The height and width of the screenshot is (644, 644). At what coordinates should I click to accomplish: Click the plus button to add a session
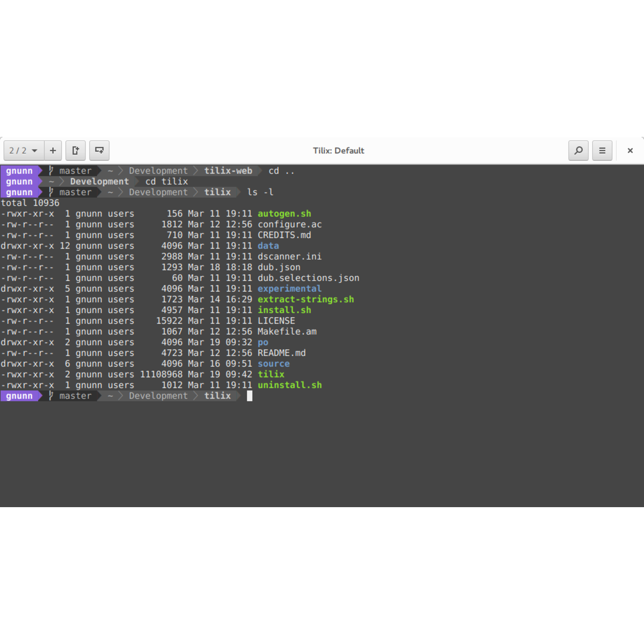(53, 150)
